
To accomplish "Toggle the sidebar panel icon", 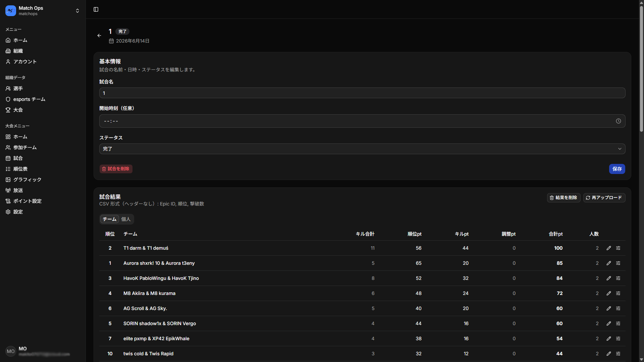I will (x=96, y=9).
